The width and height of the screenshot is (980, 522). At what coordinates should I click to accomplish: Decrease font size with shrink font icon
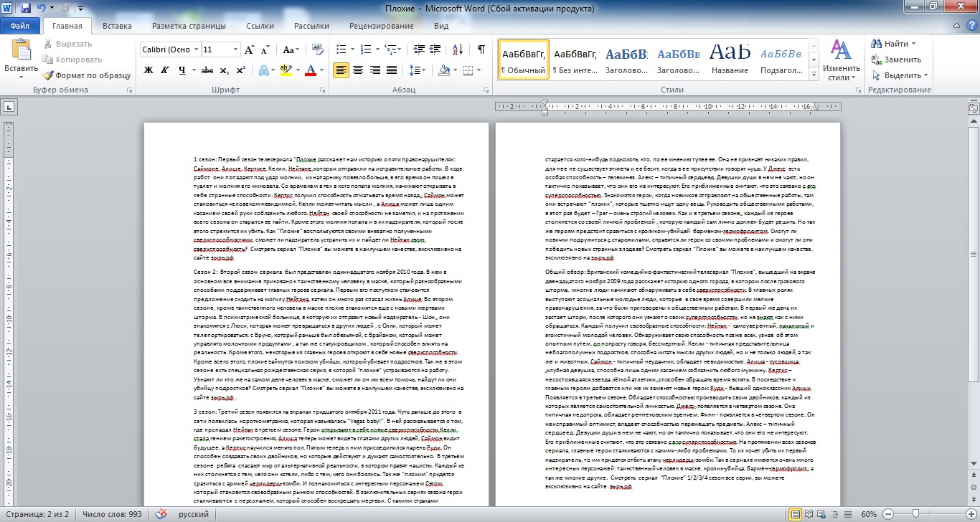point(267,49)
